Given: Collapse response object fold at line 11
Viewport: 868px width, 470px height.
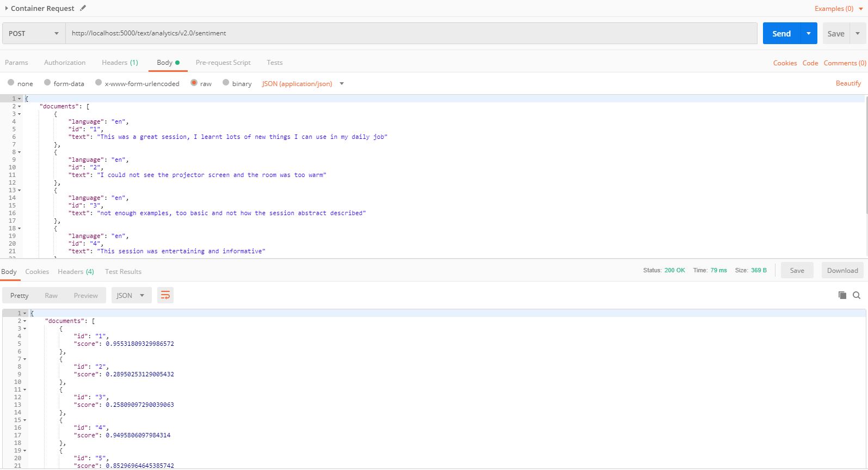Looking at the screenshot, I should point(25,390).
